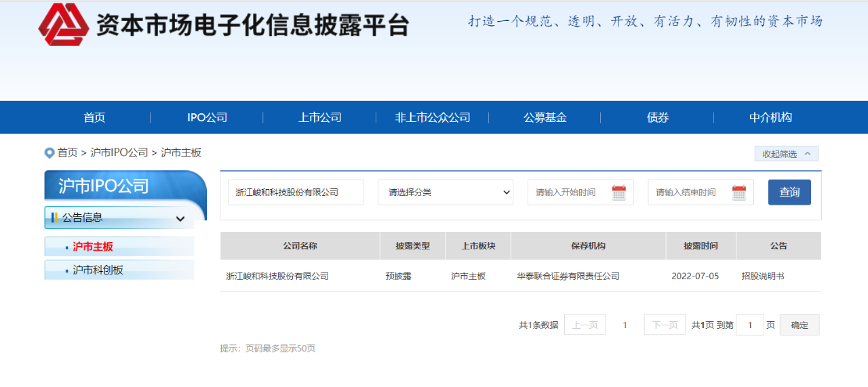Click 浙江峻和科技股份有限公司 in the table row
Screen dimensions: 868x387
(x=277, y=277)
